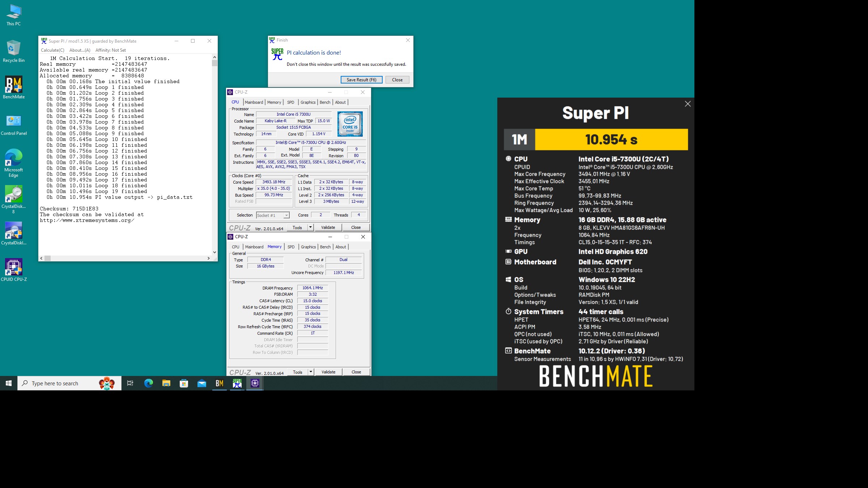Open Edge from the taskbar

pyautogui.click(x=148, y=383)
